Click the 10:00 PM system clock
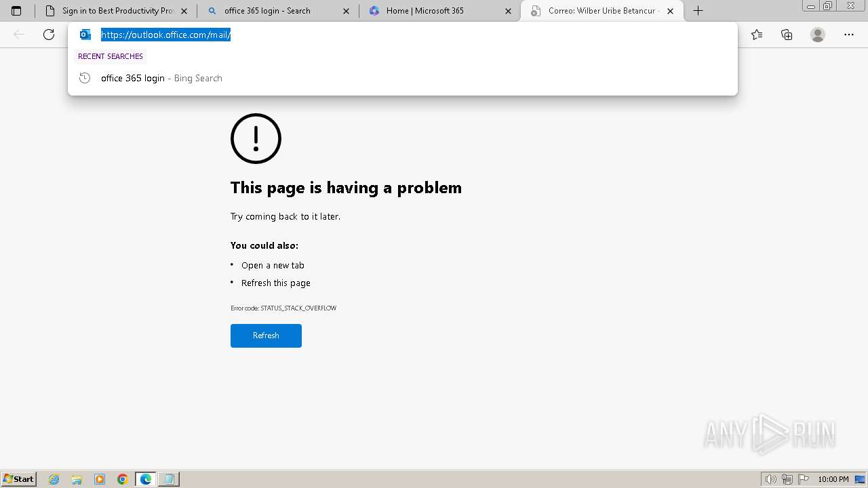The height and width of the screenshot is (488, 868). (833, 479)
